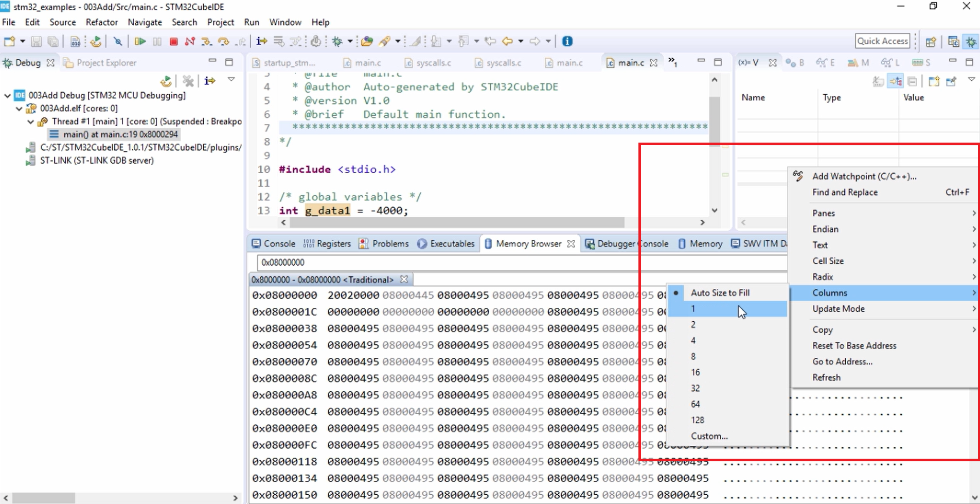980x504 pixels.
Task: Select Reset To Base Address in the context menu
Action: point(854,345)
